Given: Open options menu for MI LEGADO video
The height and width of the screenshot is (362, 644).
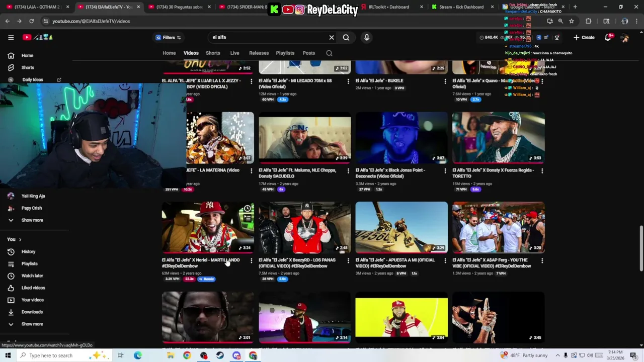Looking at the screenshot, I should pos(348,81).
